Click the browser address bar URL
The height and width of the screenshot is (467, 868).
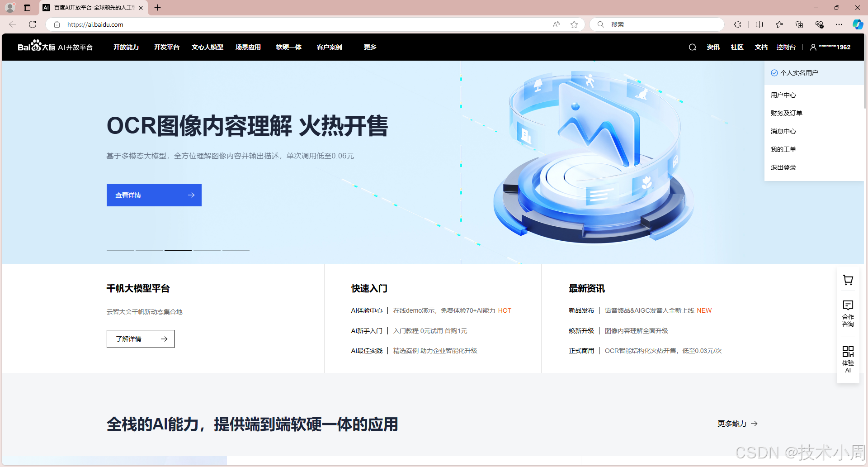tap(95, 24)
